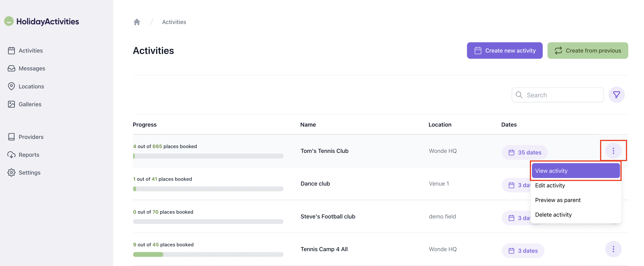Open Settings via the gear icon
The height and width of the screenshot is (266, 644).
coord(11,173)
